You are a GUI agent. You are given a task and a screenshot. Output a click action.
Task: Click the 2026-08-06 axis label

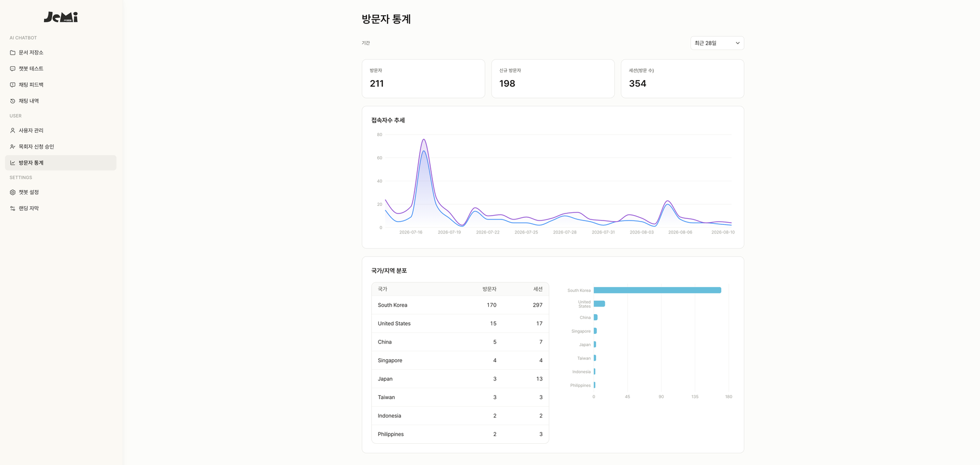[x=680, y=232]
